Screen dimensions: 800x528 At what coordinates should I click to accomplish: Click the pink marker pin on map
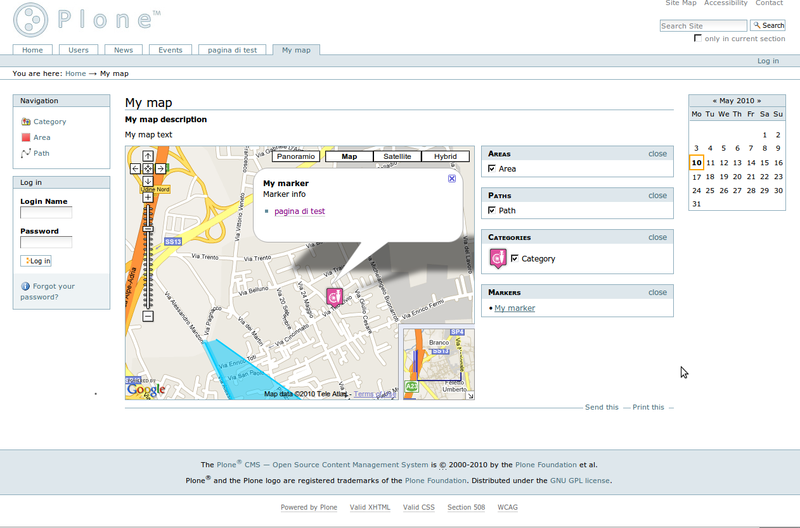tap(335, 296)
